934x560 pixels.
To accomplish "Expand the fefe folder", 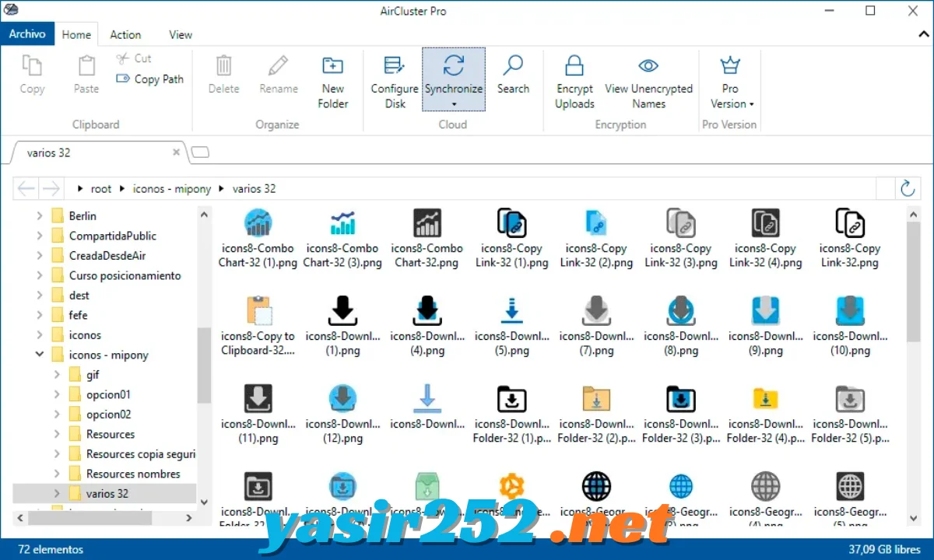I will [40, 315].
